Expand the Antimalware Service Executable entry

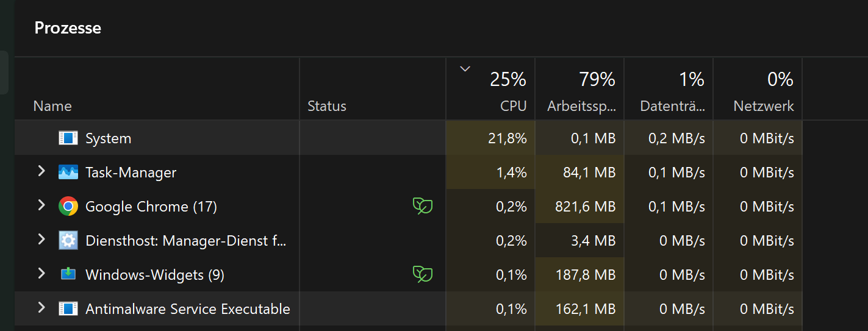point(41,308)
